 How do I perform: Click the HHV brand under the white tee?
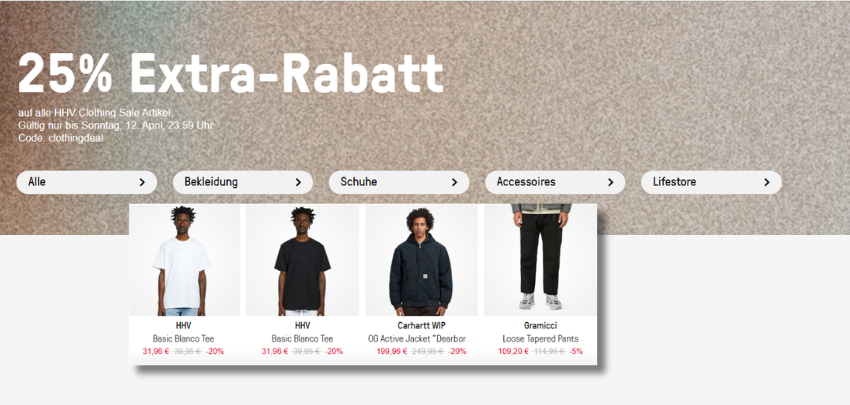pos(183,326)
